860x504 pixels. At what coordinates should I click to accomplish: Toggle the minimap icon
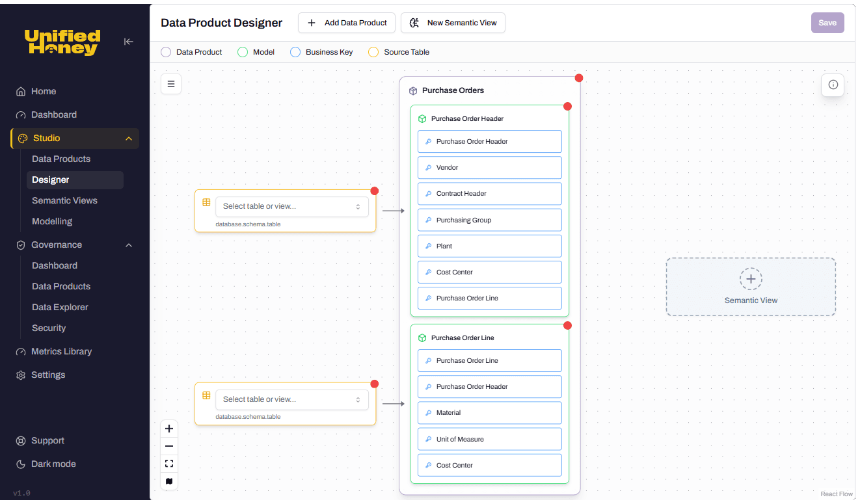169,481
